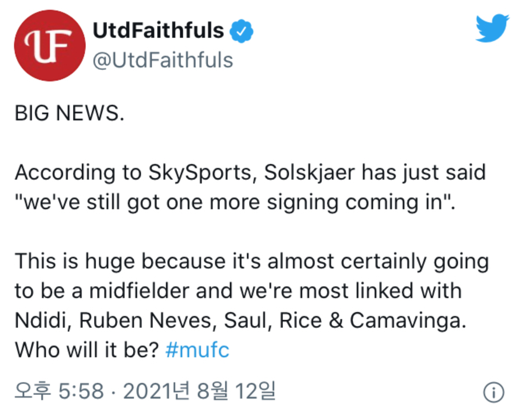Click the Twitter bird logo

click(492, 28)
